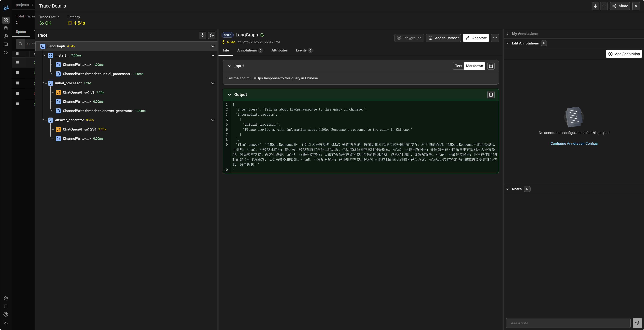Open Configure Annotation Configs link
Viewport: 644px width, 330px height.
(x=574, y=144)
